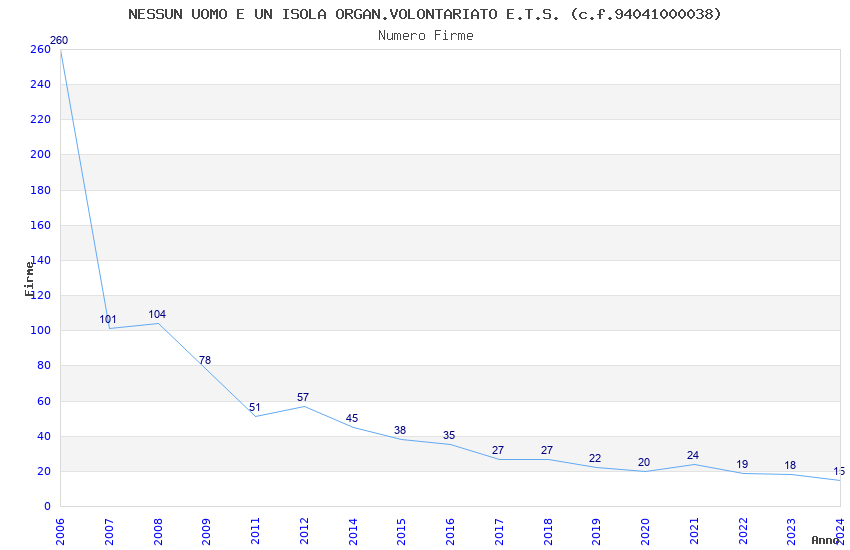Click the y-axis tick value 180
The height and width of the screenshot is (550, 850).
pos(41,190)
